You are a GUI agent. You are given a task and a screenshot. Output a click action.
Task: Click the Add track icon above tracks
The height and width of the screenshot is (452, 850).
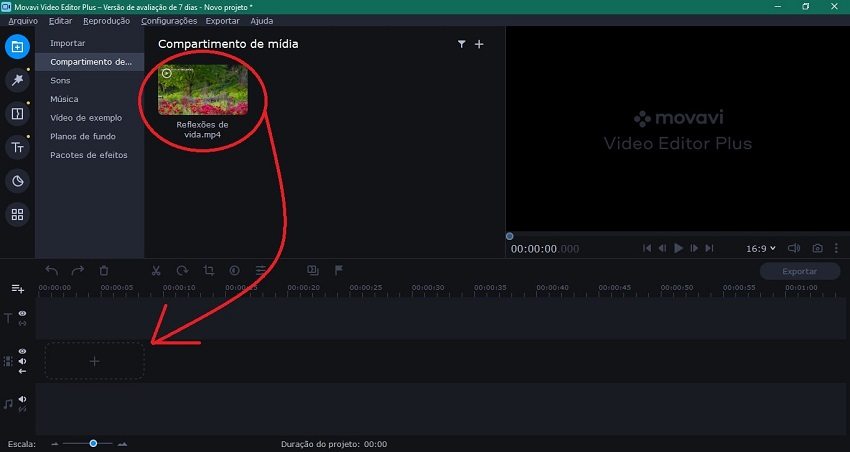18,288
